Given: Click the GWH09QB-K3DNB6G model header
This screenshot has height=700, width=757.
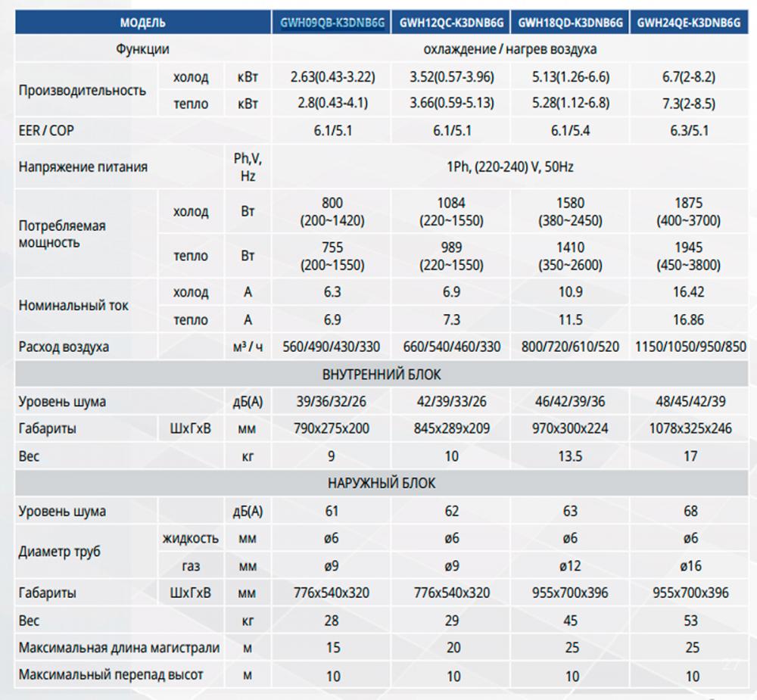Looking at the screenshot, I should 332,23.
